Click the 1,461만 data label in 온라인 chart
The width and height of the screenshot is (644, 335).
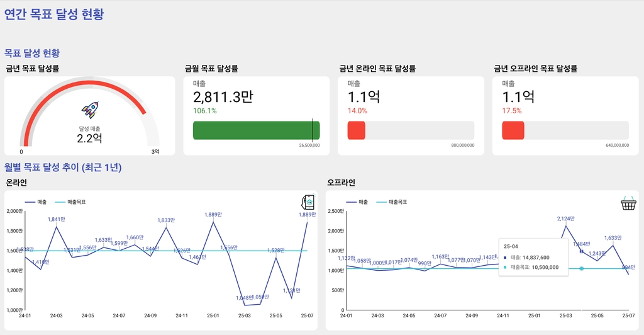point(197,258)
